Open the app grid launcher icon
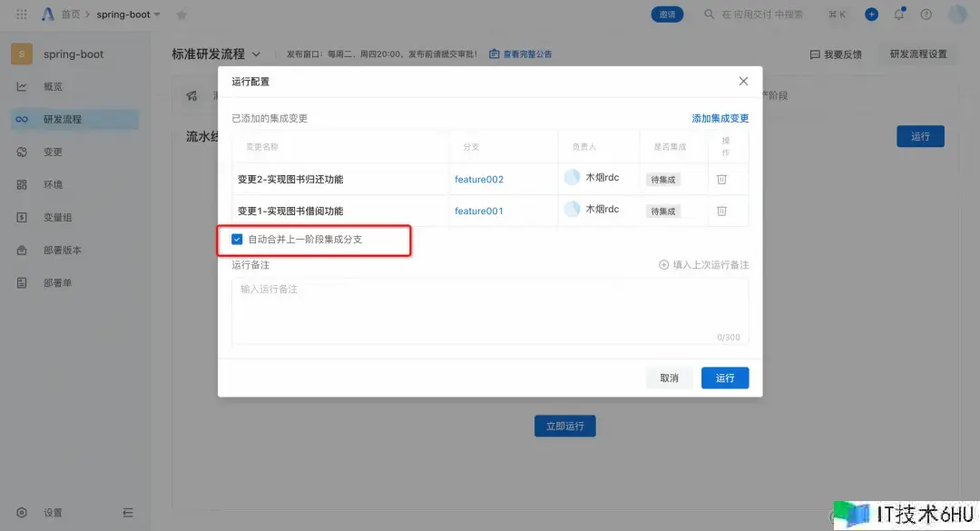The width and height of the screenshot is (980, 531). (x=22, y=15)
